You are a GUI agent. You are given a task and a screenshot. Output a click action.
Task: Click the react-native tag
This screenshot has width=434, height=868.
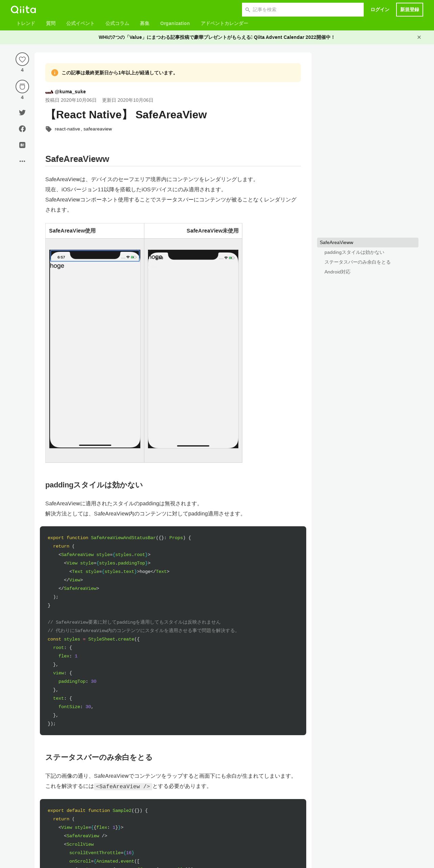click(67, 129)
